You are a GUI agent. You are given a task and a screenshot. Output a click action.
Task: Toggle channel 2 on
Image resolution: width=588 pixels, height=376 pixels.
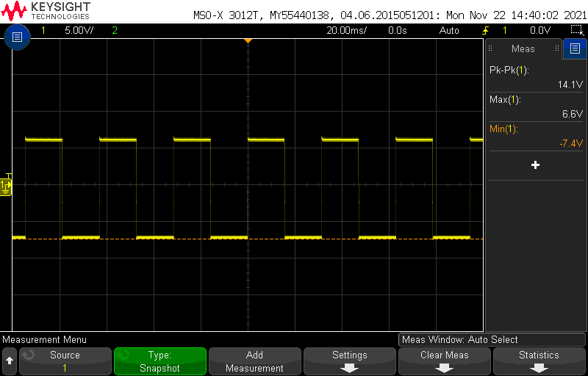pyautogui.click(x=114, y=31)
